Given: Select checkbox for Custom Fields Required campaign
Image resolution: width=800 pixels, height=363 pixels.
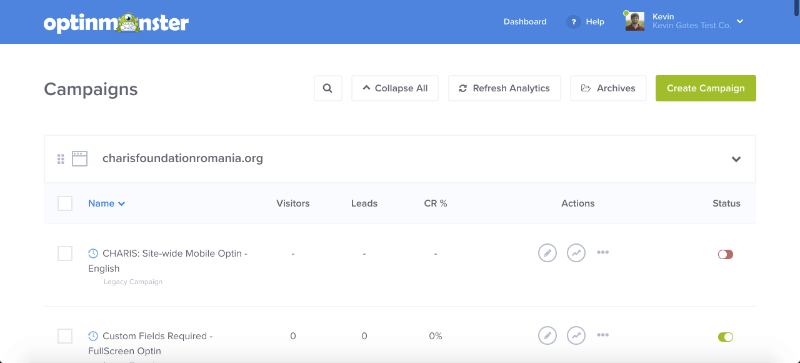Looking at the screenshot, I should [x=65, y=336].
